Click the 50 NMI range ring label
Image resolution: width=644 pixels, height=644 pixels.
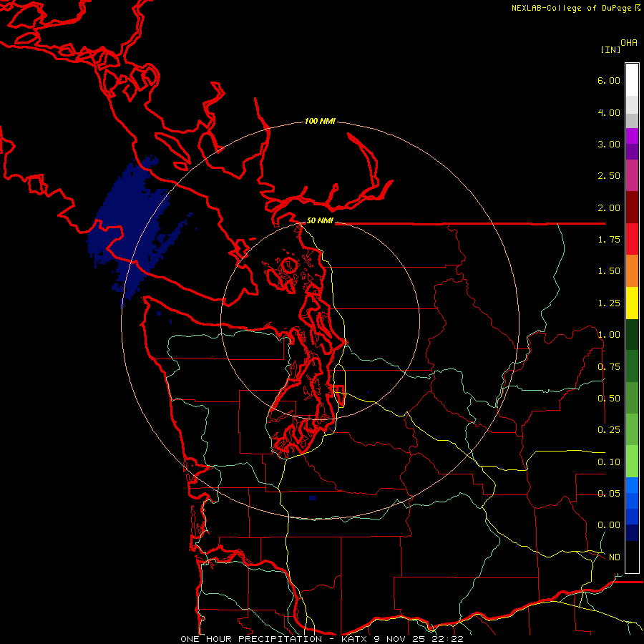(320, 220)
